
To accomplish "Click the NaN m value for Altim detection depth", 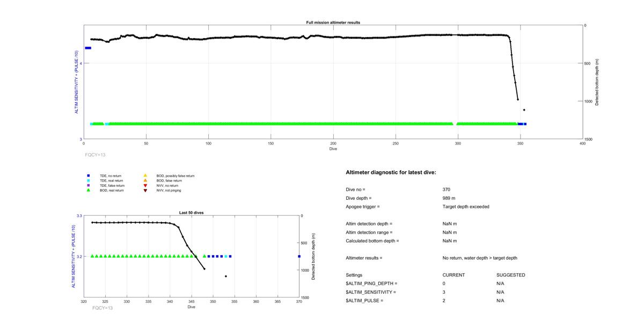I will tap(449, 224).
